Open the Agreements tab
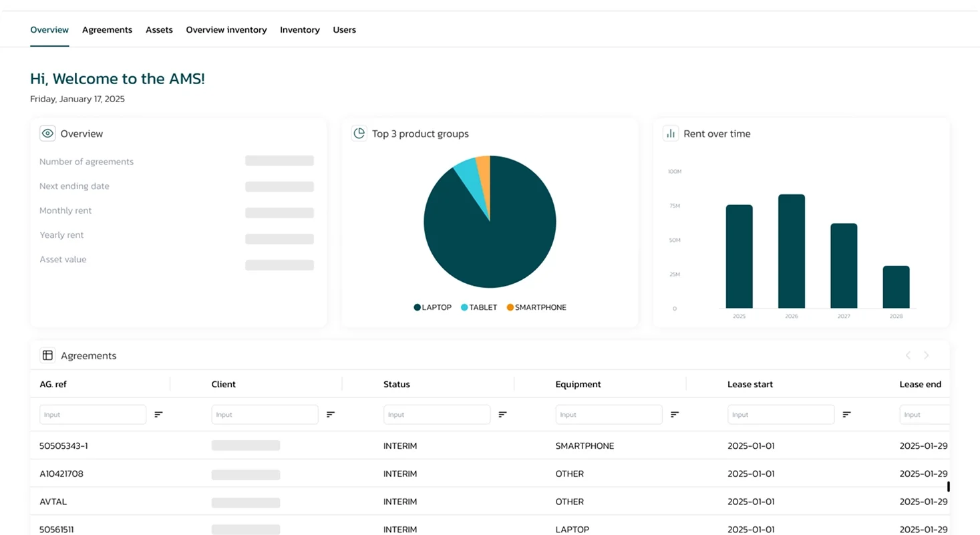Screen dimensions: 980x535 tap(107, 30)
